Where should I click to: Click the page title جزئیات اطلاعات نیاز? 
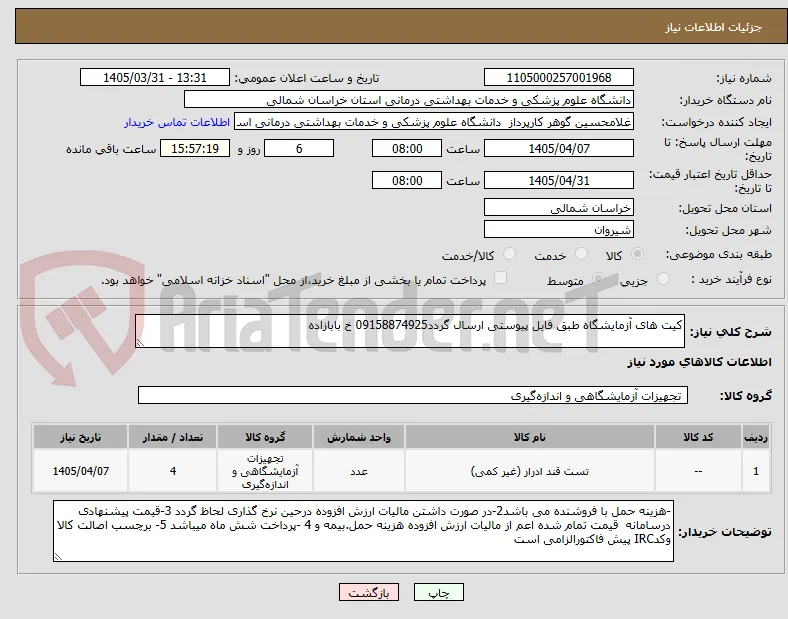[x=714, y=27]
